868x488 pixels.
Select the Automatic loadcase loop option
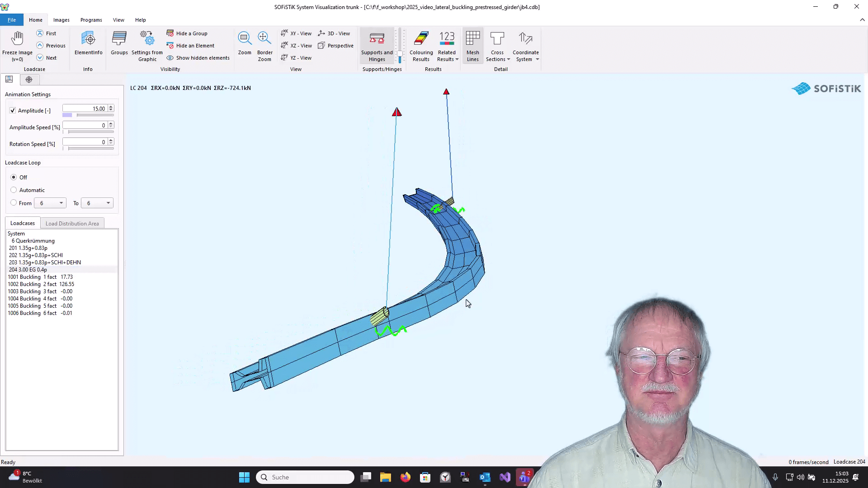pos(14,190)
